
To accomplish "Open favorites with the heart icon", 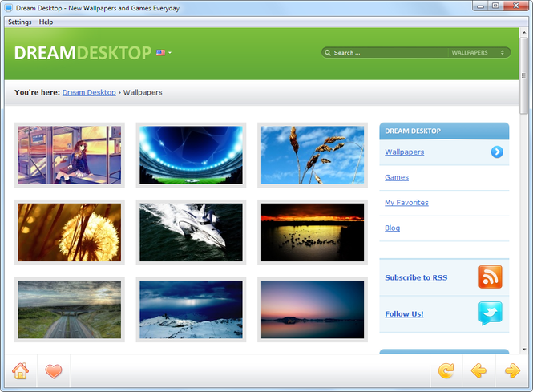I will click(54, 371).
